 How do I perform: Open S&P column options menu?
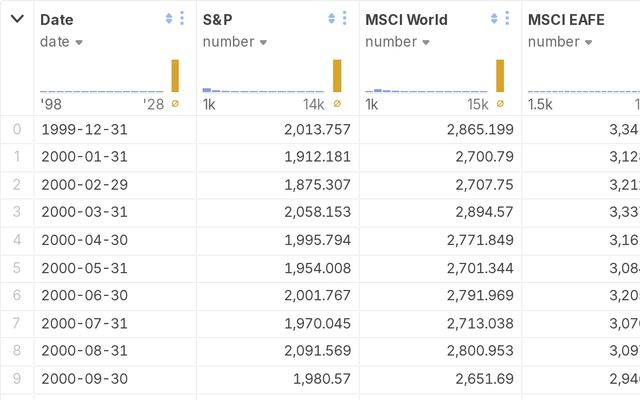tap(345, 19)
